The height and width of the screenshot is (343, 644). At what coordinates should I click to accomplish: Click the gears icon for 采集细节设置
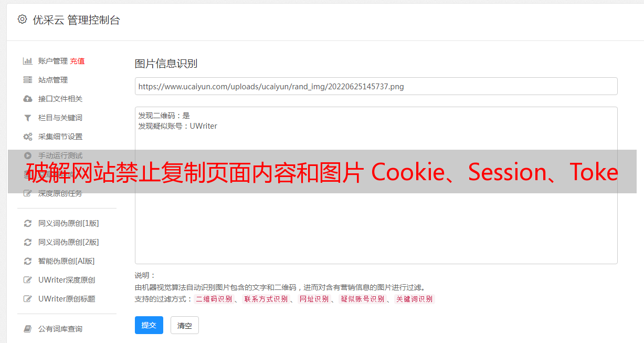click(x=28, y=137)
